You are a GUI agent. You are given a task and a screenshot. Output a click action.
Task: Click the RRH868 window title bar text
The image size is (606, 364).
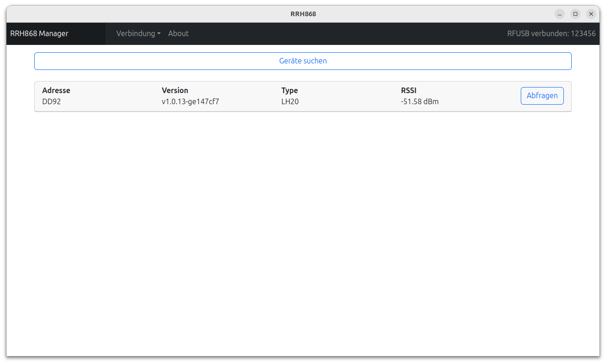point(303,14)
